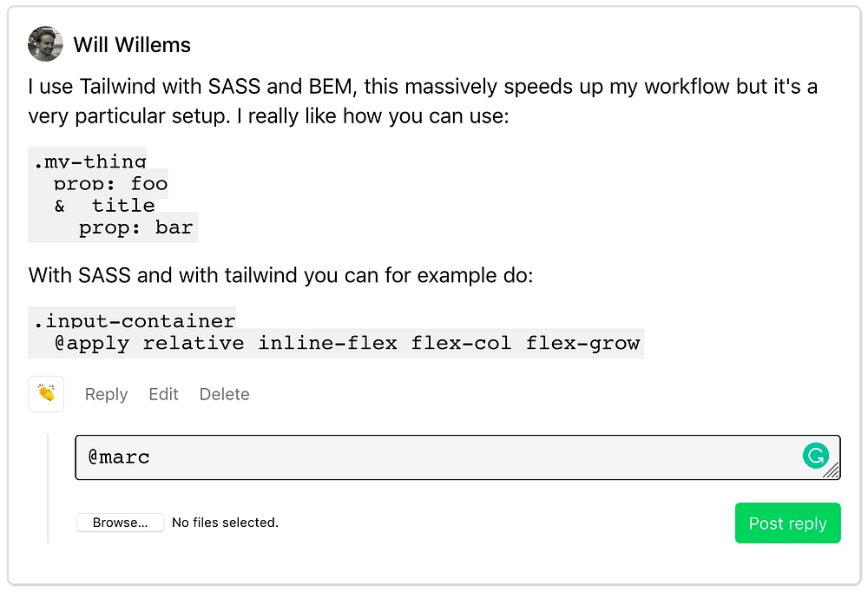Edit the comment via the Edit link

tap(163, 394)
